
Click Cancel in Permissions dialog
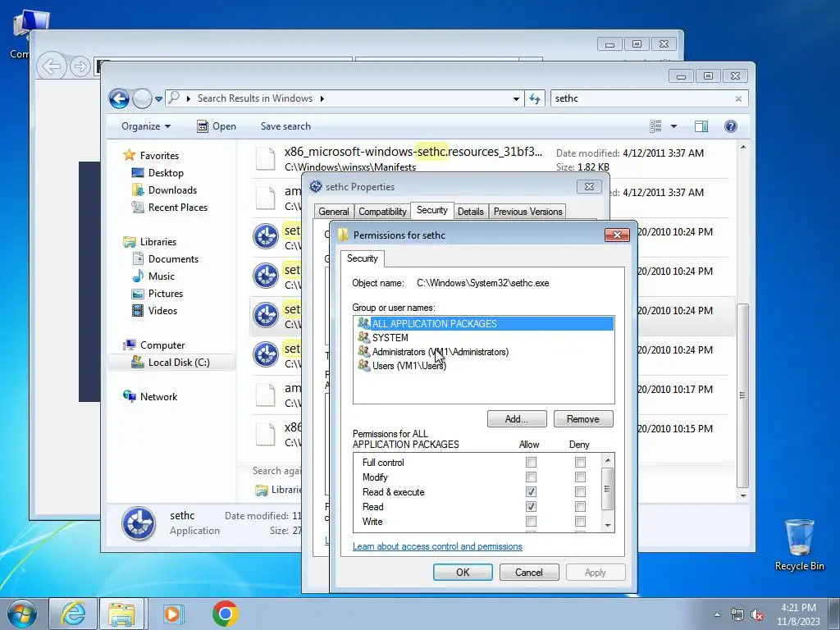click(x=529, y=572)
